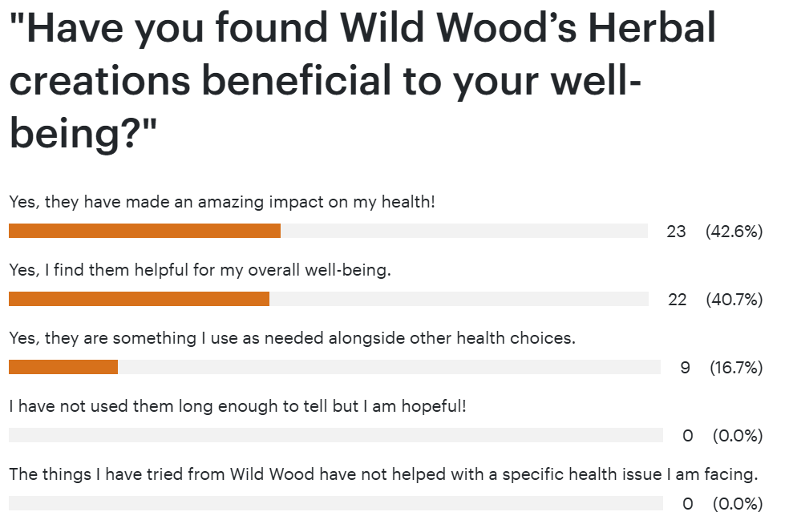Select 'helpful for my overall well-being' answer label

pyautogui.click(x=200, y=270)
